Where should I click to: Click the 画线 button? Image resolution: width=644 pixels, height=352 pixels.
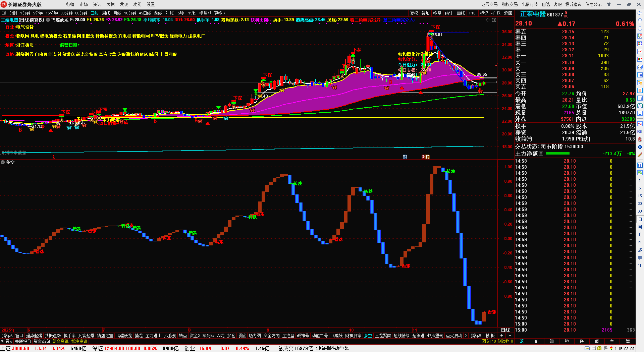(461, 13)
